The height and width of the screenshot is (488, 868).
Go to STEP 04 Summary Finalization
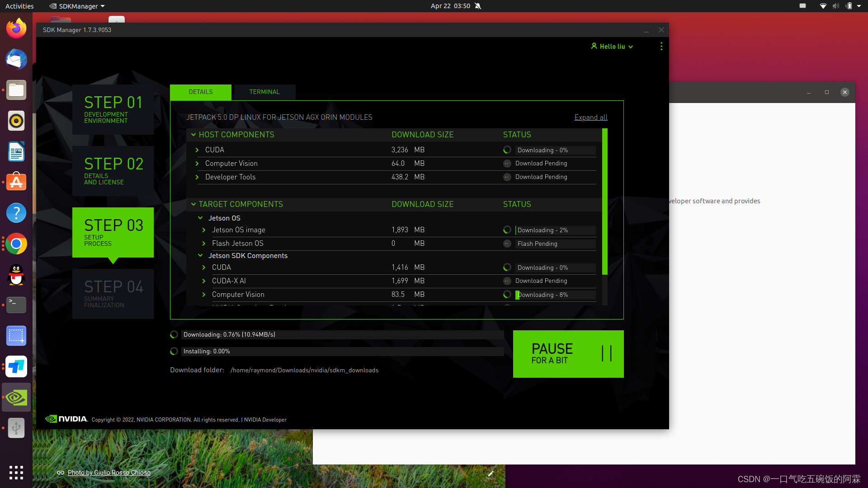tap(113, 294)
